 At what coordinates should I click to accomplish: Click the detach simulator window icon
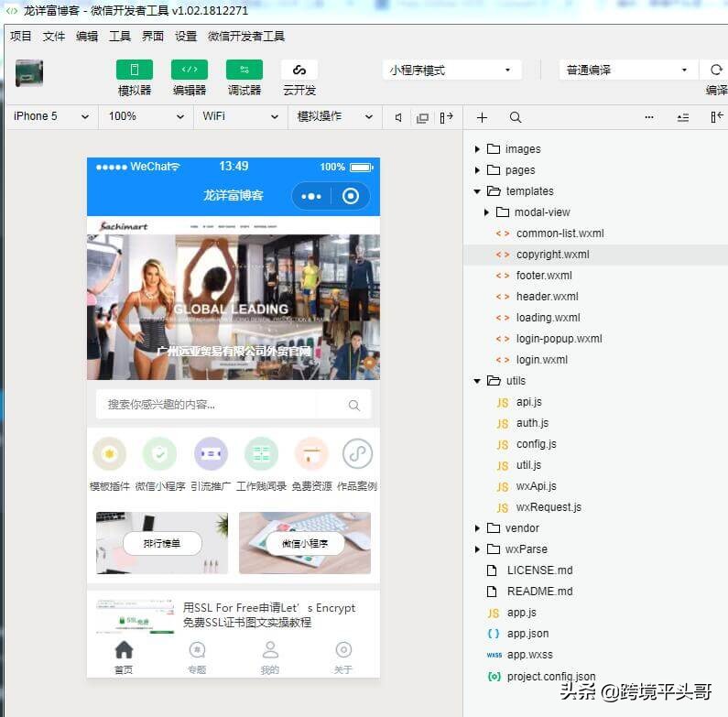422,118
